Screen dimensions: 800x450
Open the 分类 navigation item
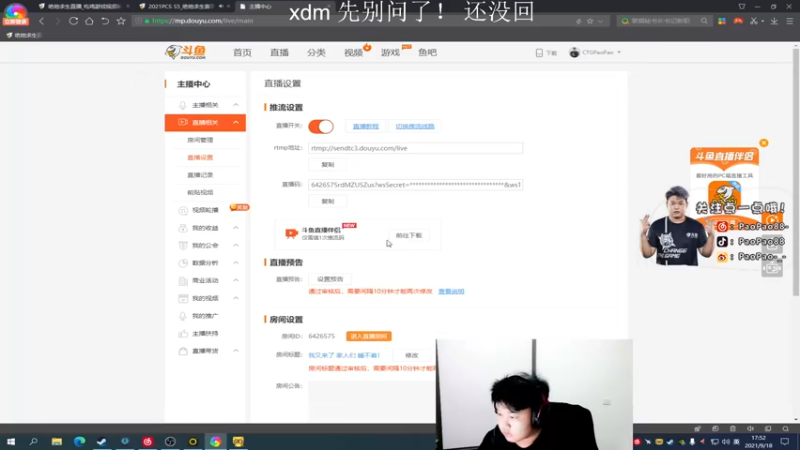coord(316,53)
